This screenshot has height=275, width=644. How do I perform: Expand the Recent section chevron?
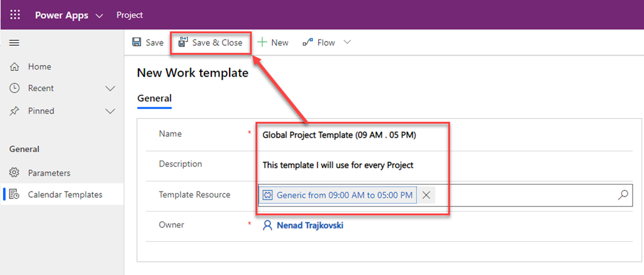(x=110, y=89)
